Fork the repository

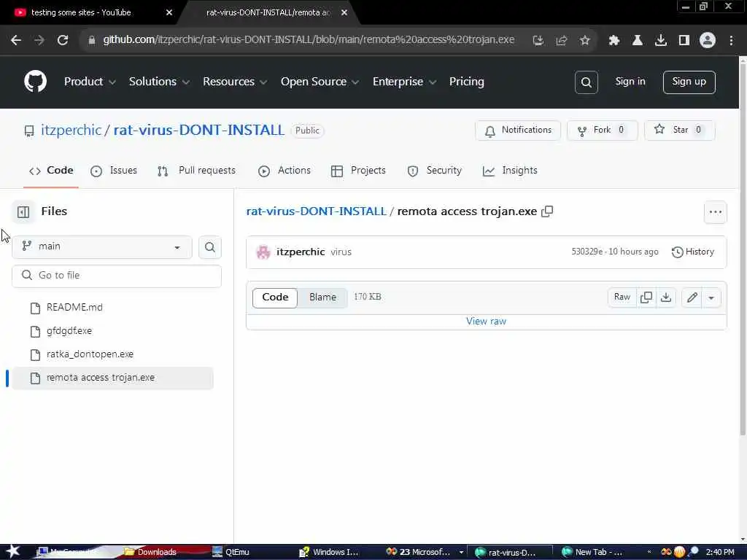[602, 131]
